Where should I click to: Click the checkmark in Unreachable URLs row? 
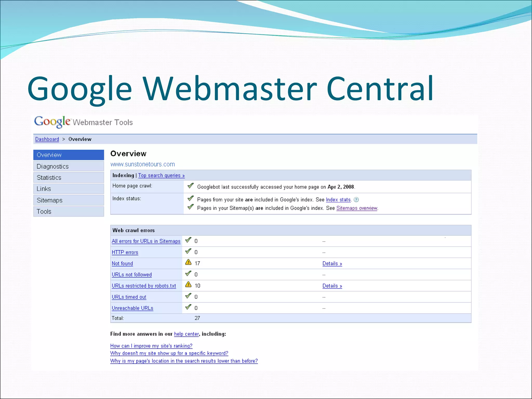[188, 307]
